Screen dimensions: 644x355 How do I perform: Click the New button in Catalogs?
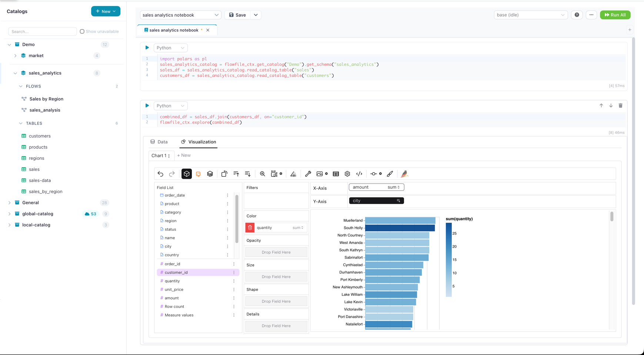pyautogui.click(x=106, y=11)
